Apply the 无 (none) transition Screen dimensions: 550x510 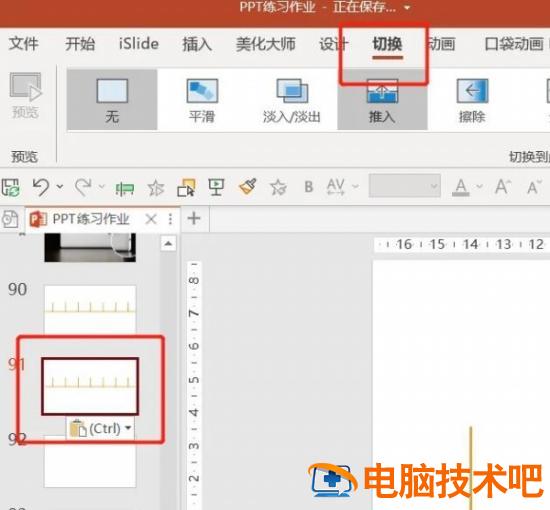(x=112, y=100)
